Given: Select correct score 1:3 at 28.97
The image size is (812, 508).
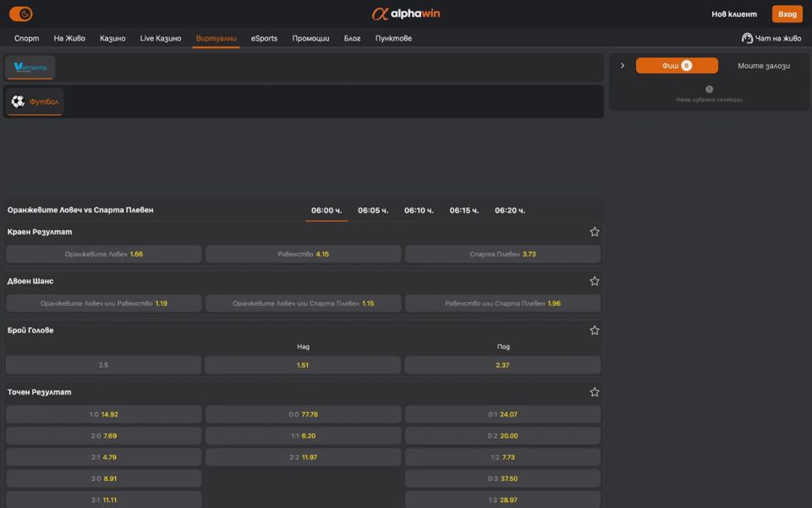Looking at the screenshot, I should [502, 500].
